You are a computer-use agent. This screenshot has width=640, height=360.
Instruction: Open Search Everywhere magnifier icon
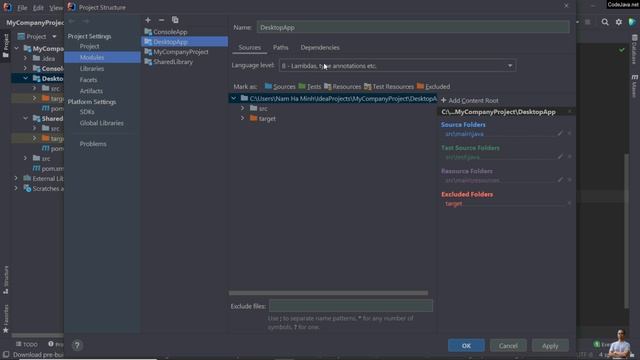click(x=605, y=22)
